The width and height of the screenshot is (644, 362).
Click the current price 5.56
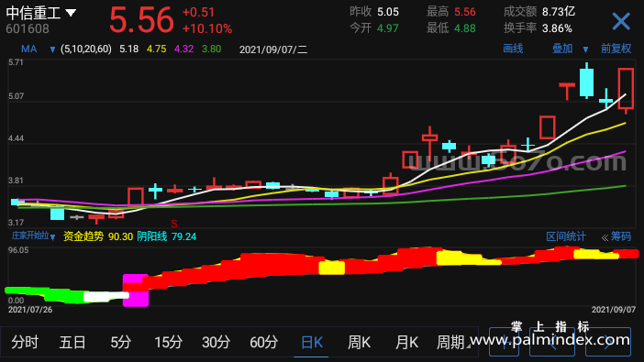pyautogui.click(x=141, y=19)
